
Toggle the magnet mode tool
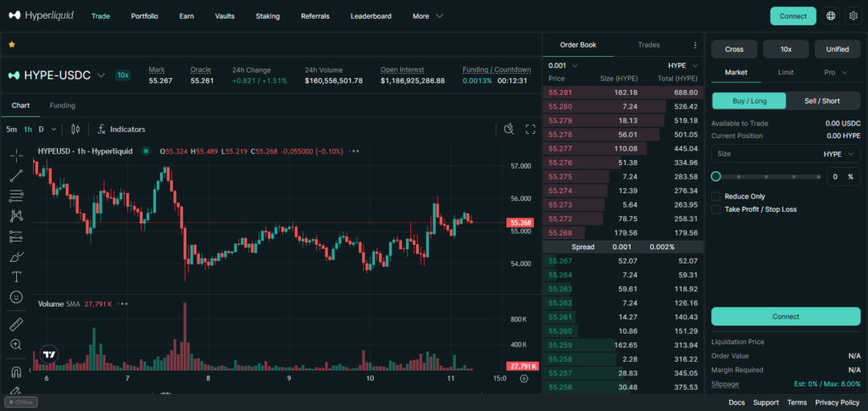coord(17,371)
